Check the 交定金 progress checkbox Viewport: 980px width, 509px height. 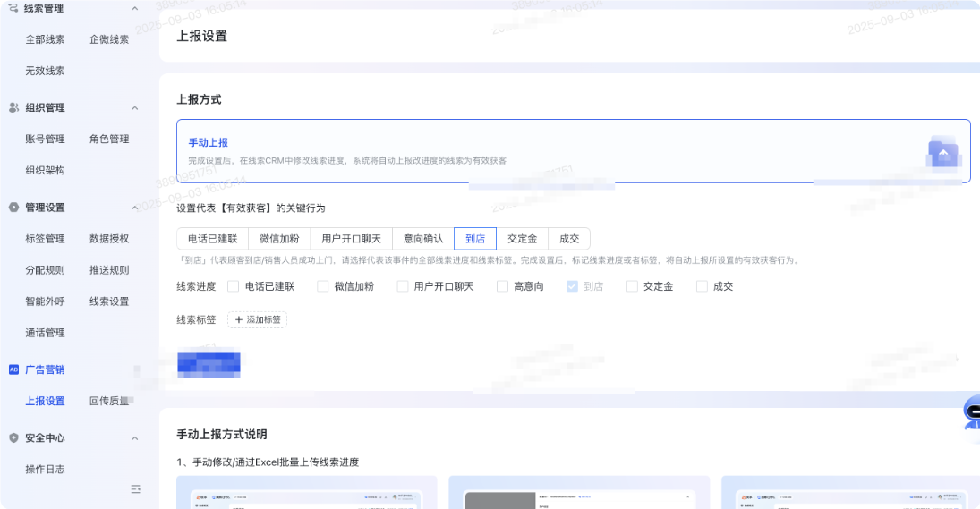pos(632,286)
